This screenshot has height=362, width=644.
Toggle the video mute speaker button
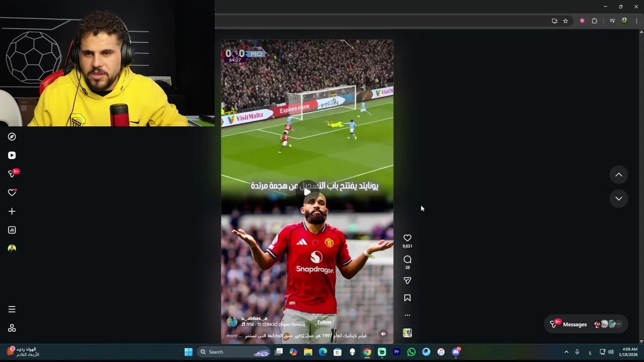(383, 334)
